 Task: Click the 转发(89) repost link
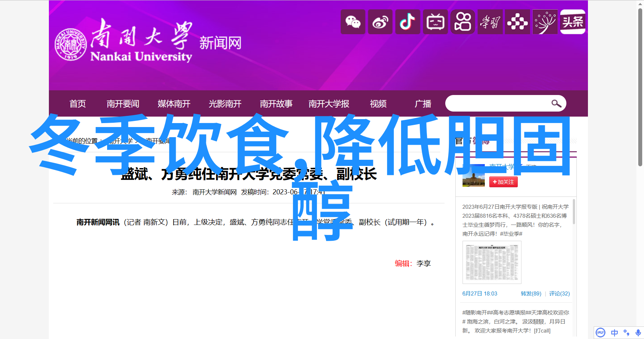(531, 294)
